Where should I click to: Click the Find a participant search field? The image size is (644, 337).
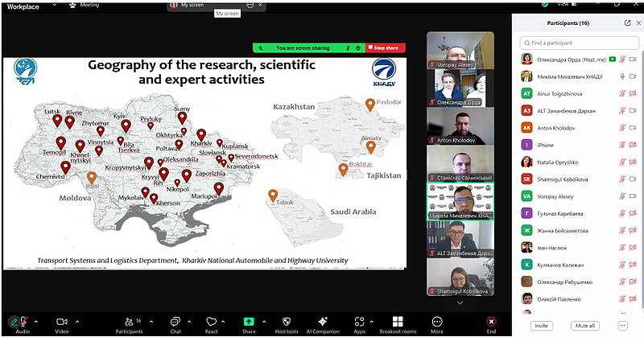[580, 43]
